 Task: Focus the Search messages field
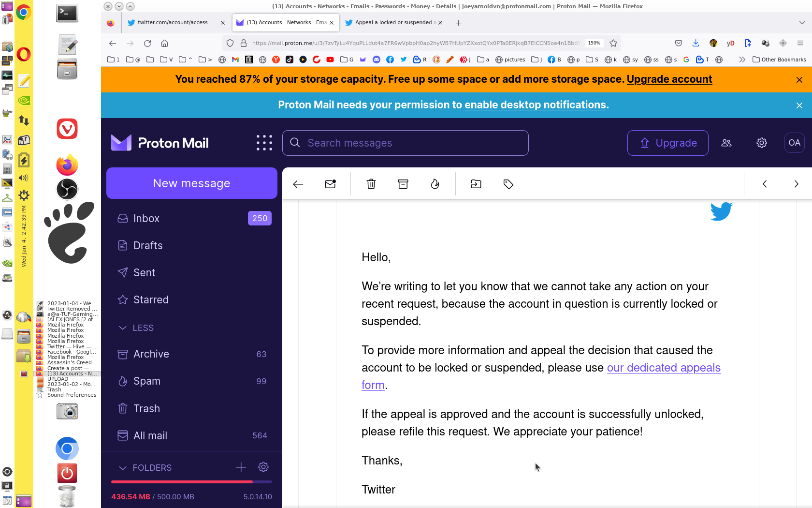[x=406, y=143]
